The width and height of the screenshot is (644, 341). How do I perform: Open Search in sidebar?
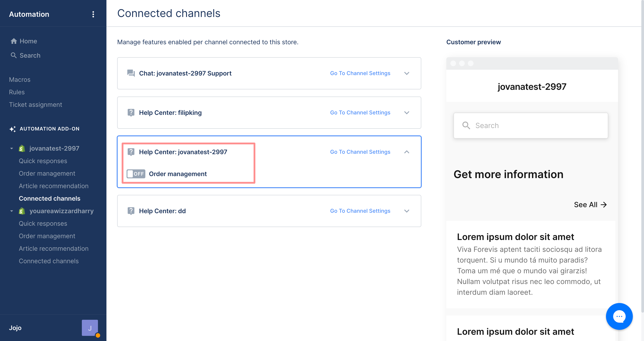click(x=30, y=55)
